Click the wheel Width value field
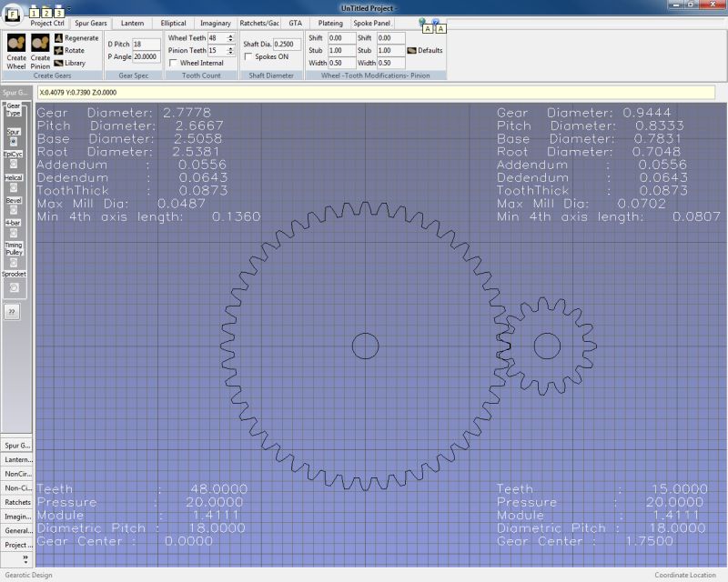 pyautogui.click(x=342, y=63)
